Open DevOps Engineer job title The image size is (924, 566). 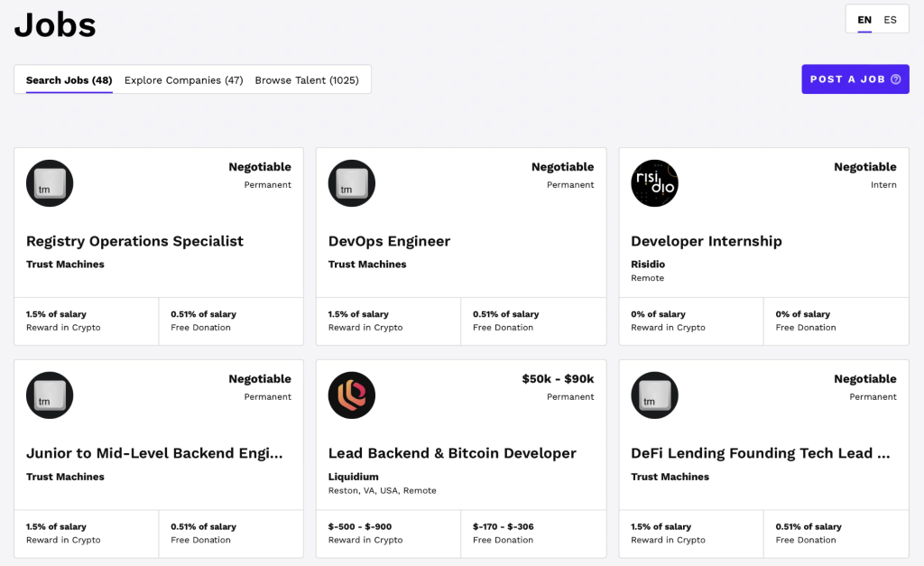(x=389, y=241)
